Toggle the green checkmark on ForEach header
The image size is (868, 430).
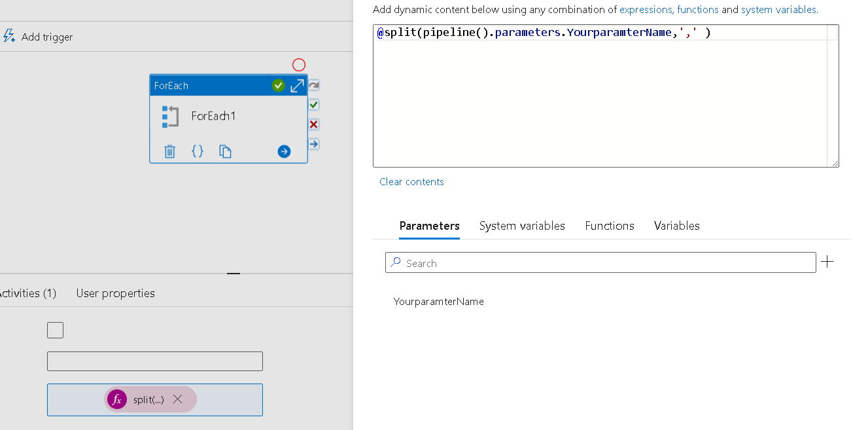click(279, 85)
